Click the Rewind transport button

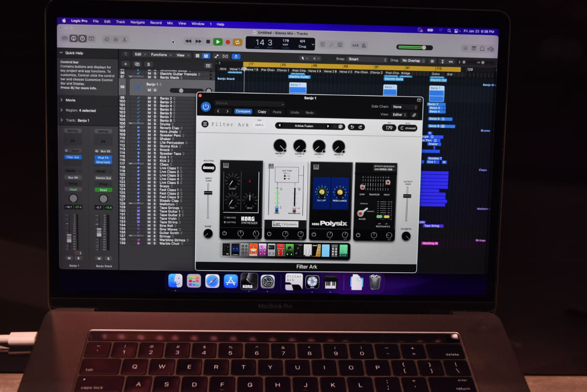click(188, 42)
